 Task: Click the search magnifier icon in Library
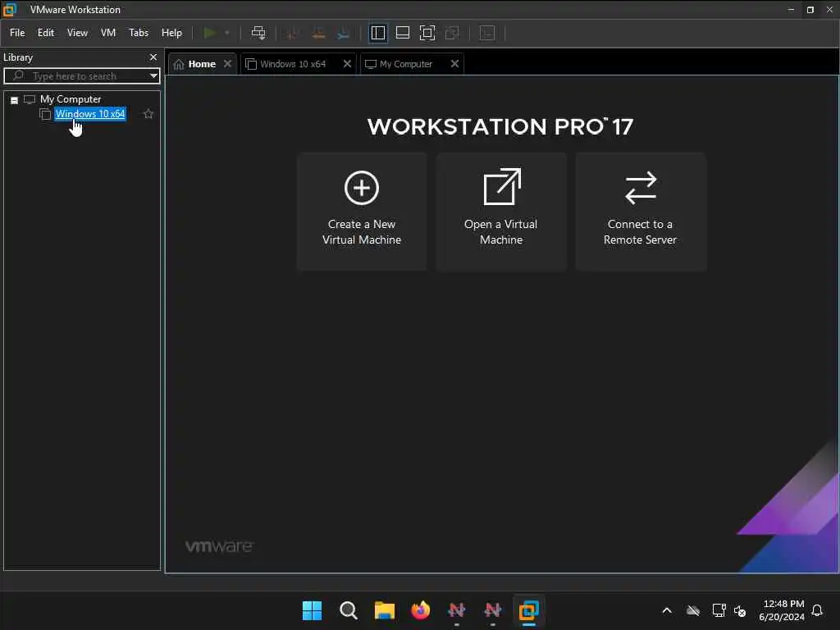click(x=18, y=75)
